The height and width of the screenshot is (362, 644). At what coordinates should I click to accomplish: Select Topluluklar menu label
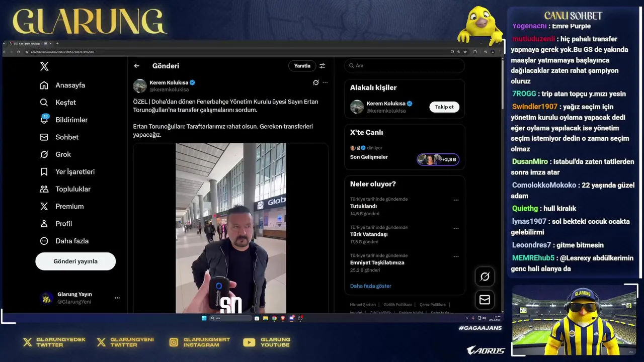tap(73, 189)
